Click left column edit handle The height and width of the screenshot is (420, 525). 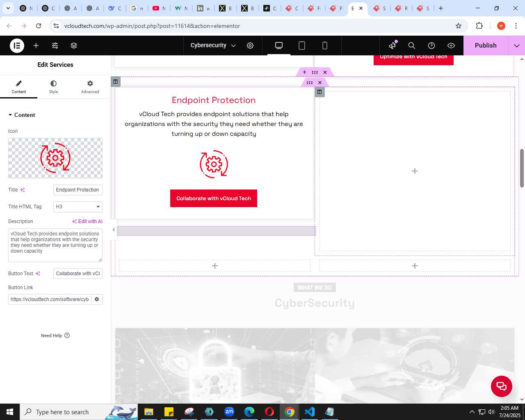(116, 82)
